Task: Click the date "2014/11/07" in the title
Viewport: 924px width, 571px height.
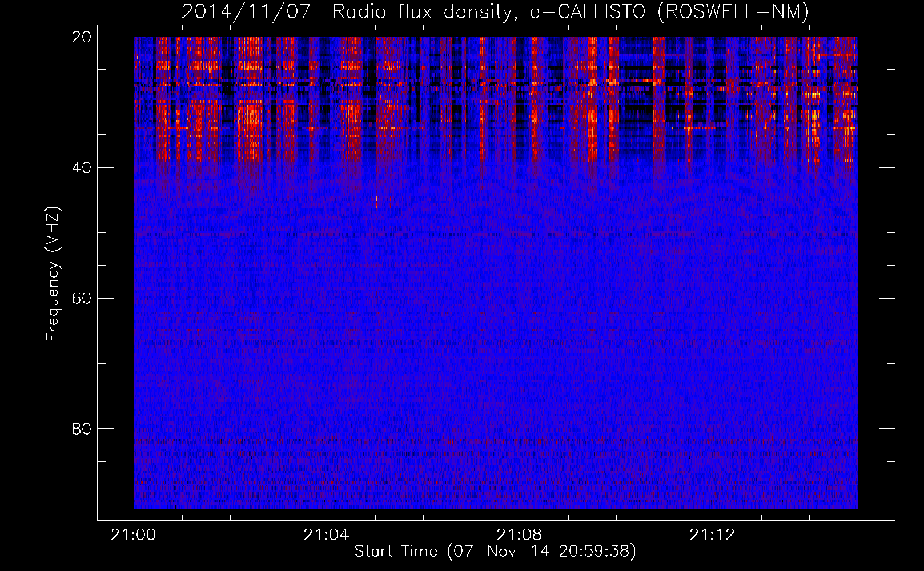Action: (246, 11)
